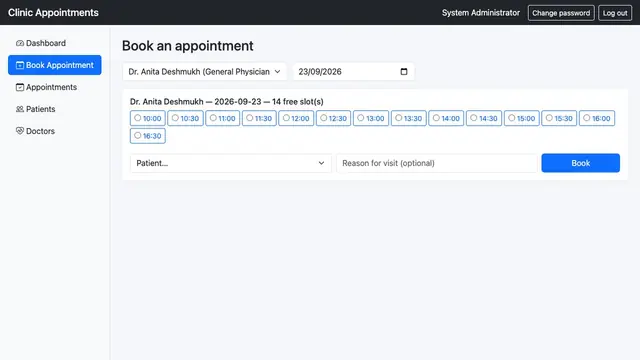Select the 11:00 time slot
The width and height of the screenshot is (640, 360).
tap(222, 118)
